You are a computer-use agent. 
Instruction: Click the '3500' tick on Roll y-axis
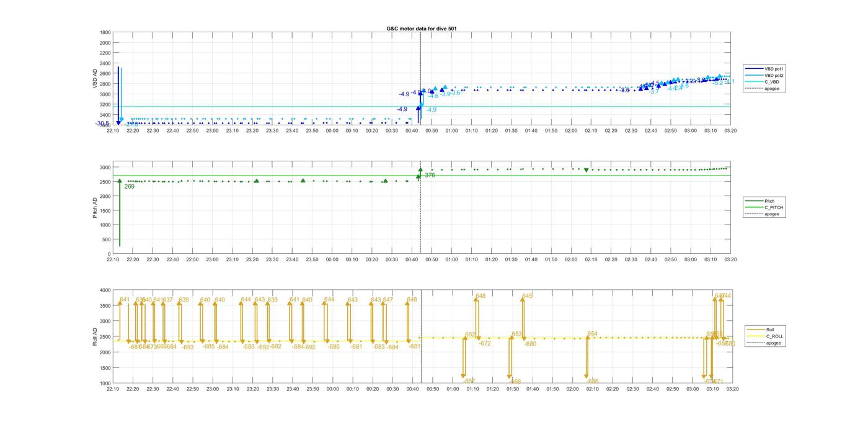(x=105, y=305)
